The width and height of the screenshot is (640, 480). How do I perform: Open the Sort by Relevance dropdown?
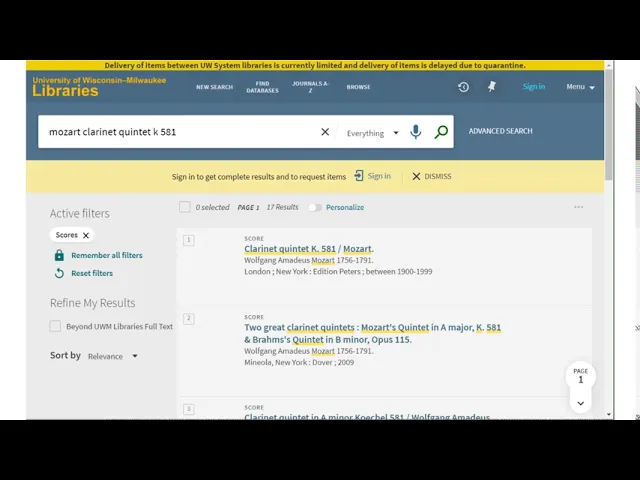113,356
